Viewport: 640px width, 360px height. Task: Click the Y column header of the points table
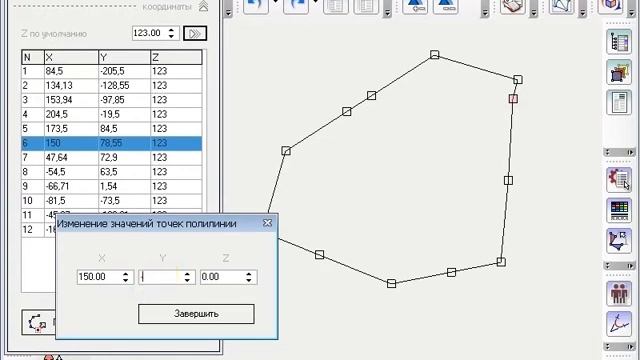[124, 58]
